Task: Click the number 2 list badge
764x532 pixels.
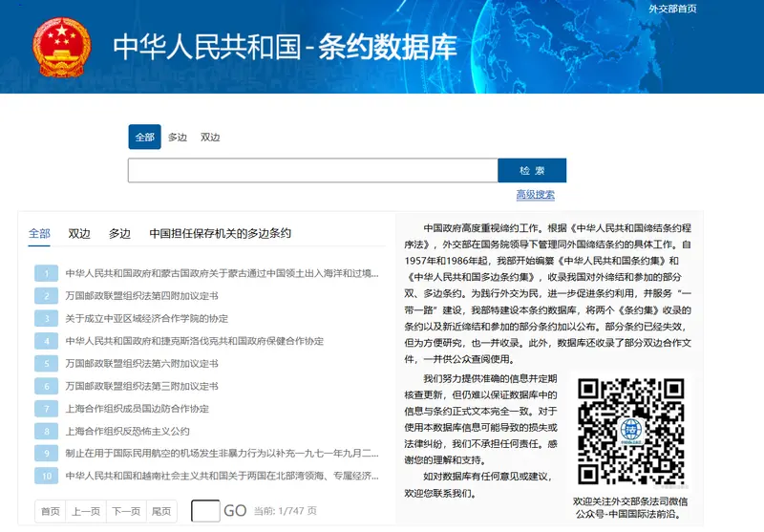Action: (x=46, y=296)
